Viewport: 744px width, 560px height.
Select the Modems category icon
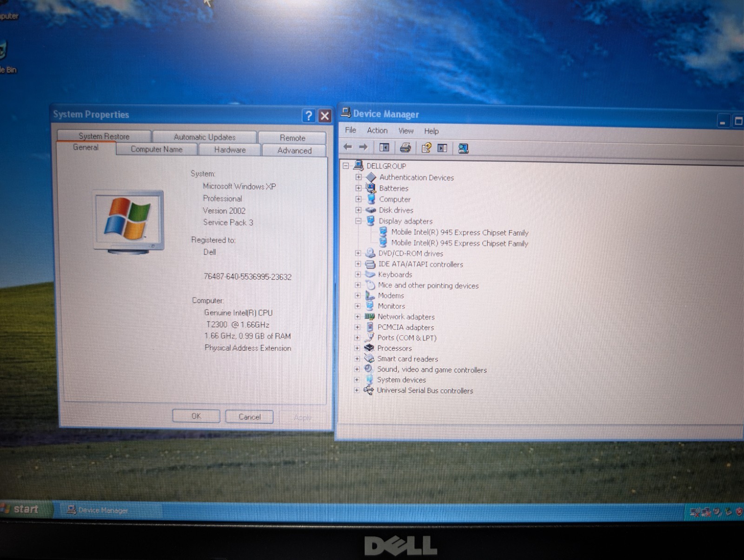pos(370,295)
